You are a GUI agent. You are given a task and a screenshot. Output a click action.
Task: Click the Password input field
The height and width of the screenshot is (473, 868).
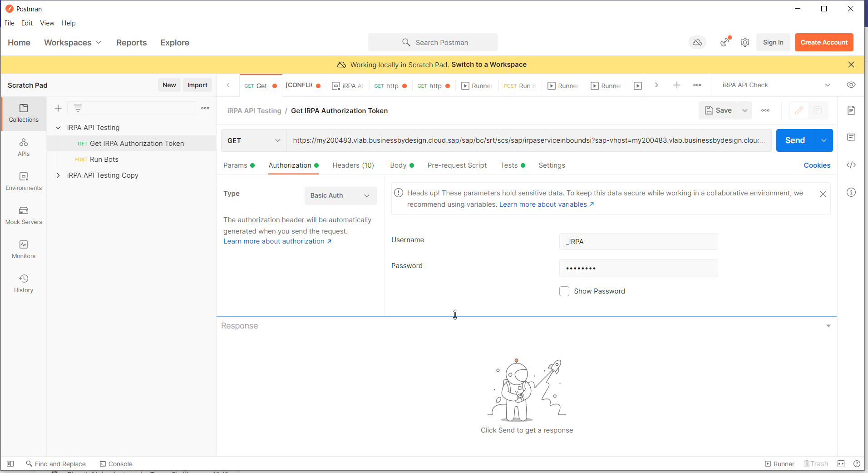(x=638, y=268)
